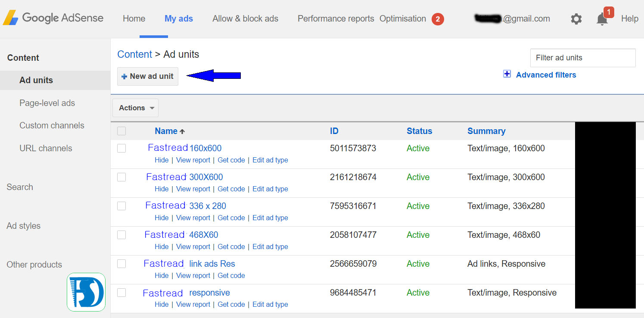This screenshot has width=644, height=318.
Task: Tick the checkbox for Fastread 160x600
Action: (x=121, y=148)
